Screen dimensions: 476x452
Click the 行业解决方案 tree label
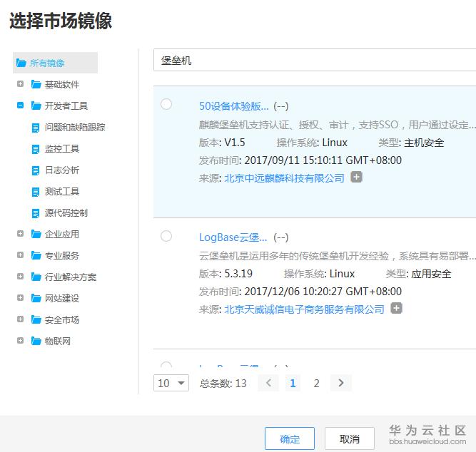point(71,277)
